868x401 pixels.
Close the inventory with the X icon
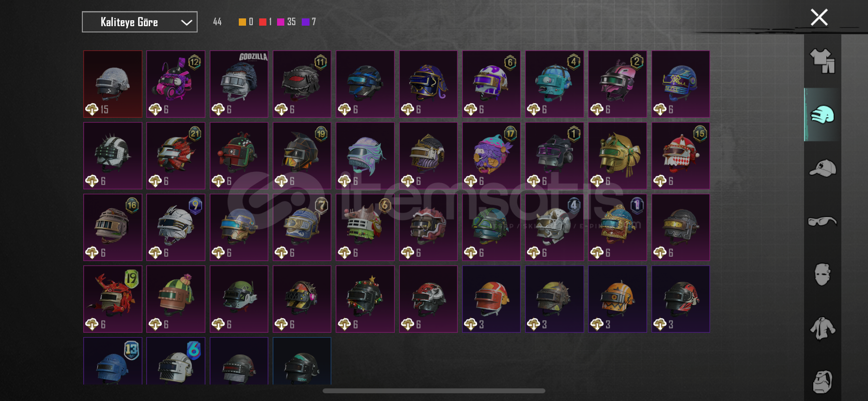tap(819, 17)
